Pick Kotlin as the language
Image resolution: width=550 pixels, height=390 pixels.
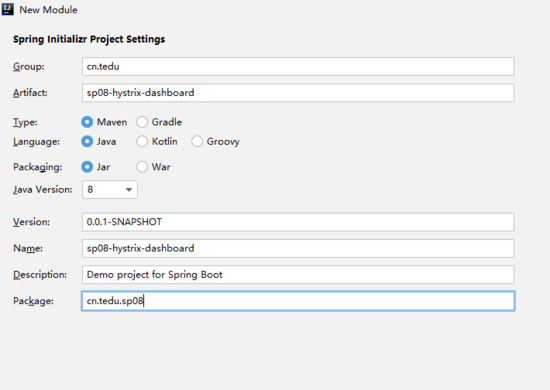coord(142,141)
